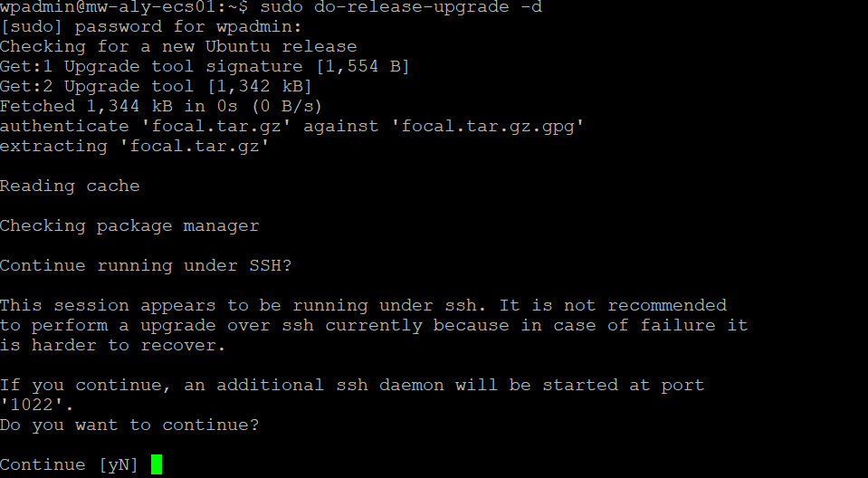Click the 'Checking for a new Ubuntu release' line
This screenshot has height=478, width=868.
click(x=178, y=46)
